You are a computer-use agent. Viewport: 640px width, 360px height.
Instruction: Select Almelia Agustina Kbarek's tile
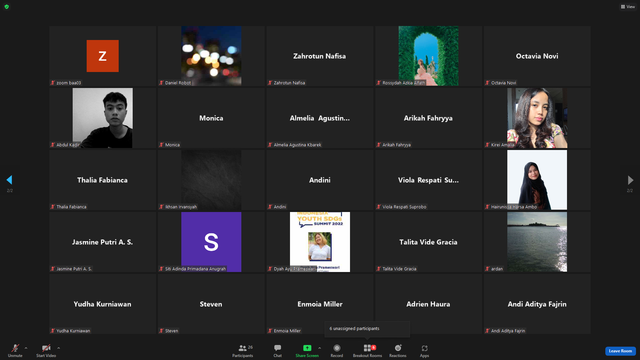[320, 118]
